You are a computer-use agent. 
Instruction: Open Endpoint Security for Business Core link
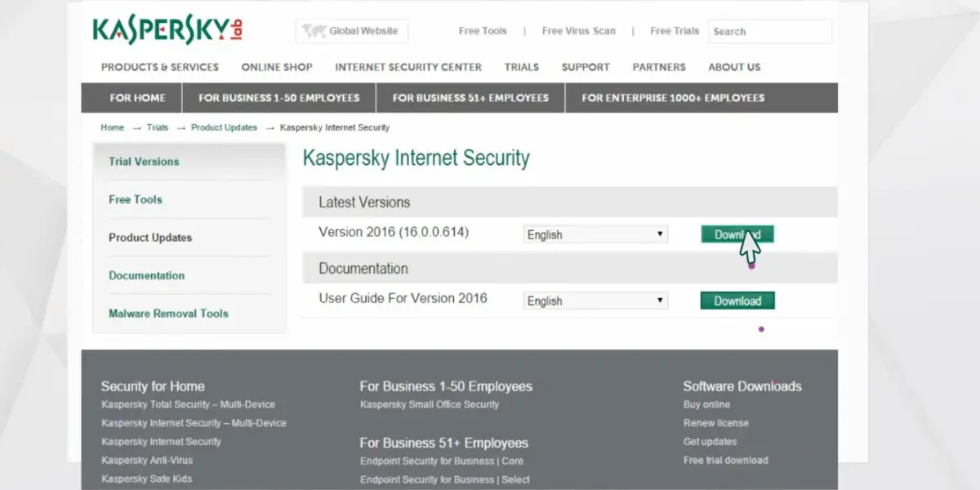coord(442,461)
